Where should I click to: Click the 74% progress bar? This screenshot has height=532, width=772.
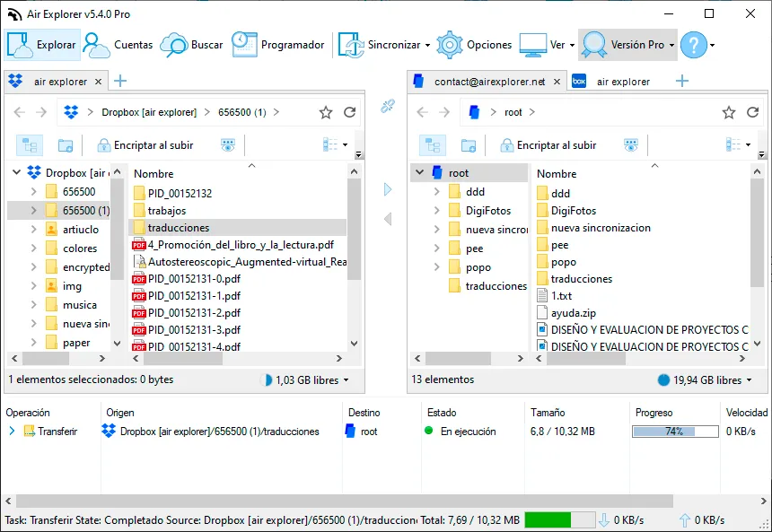tap(675, 432)
